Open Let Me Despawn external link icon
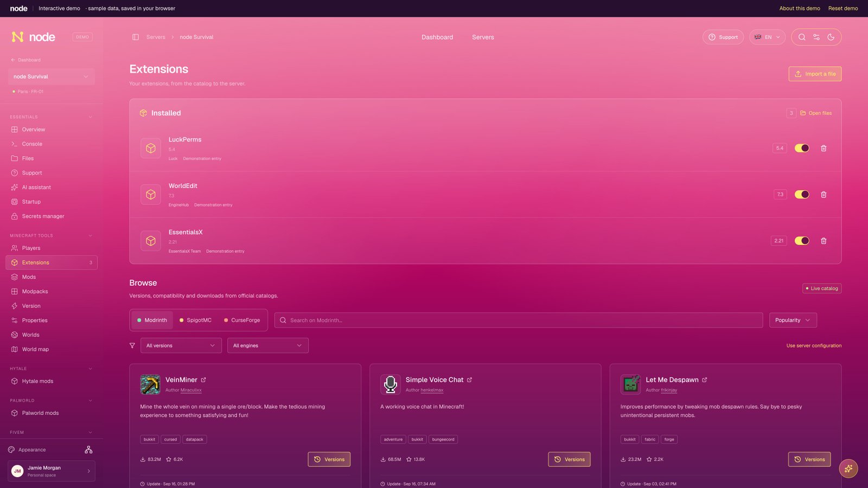Screen dimensions: 868x488 [705, 380]
